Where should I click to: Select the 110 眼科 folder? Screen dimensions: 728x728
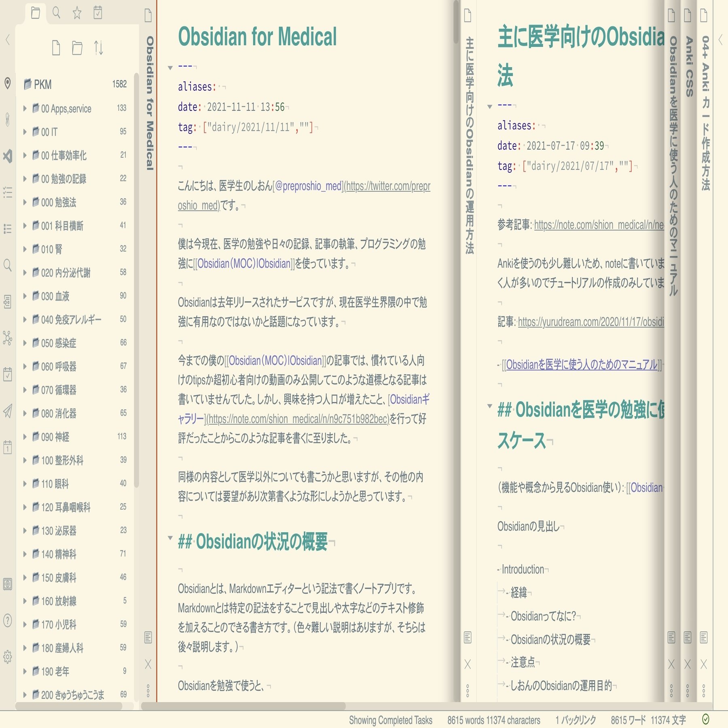point(75,484)
